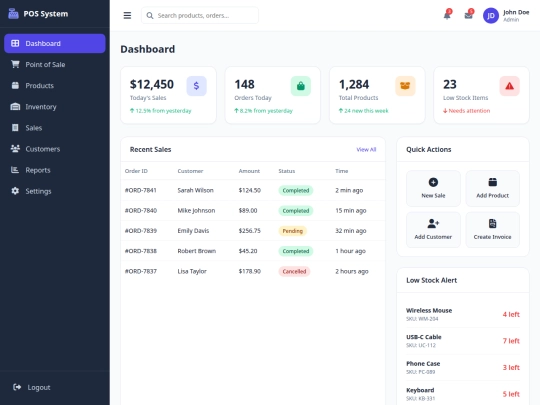540x405 pixels.
Task: Select order #ORD-7841
Action: (141, 190)
